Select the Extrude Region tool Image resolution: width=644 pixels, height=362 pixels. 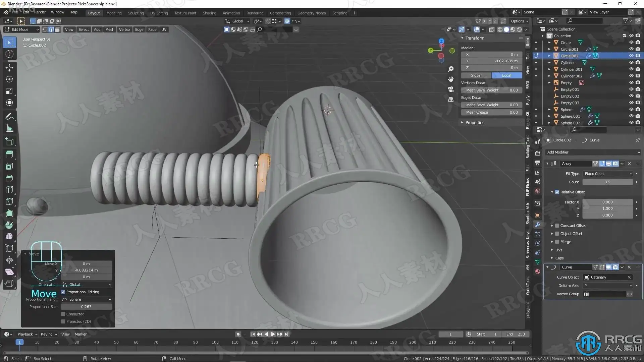click(9, 155)
